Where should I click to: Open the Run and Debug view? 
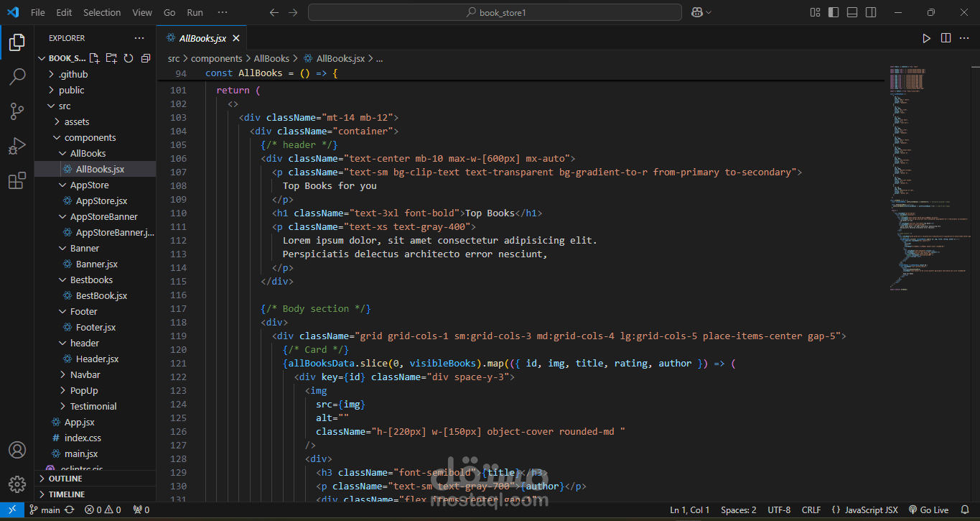point(17,146)
